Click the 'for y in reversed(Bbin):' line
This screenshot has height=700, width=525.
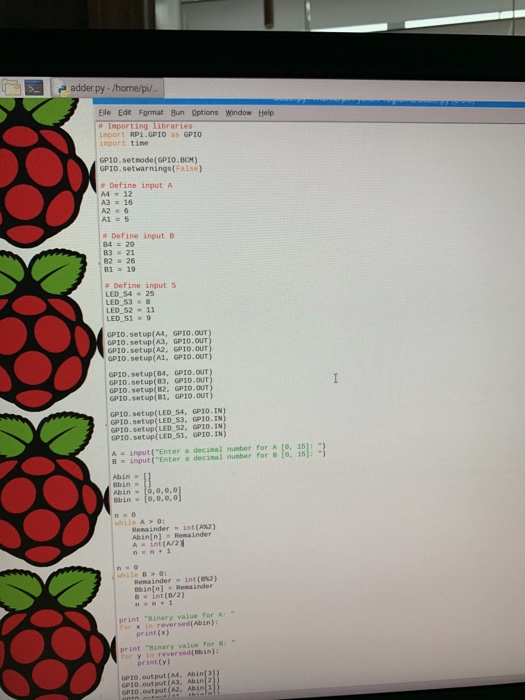(x=170, y=654)
